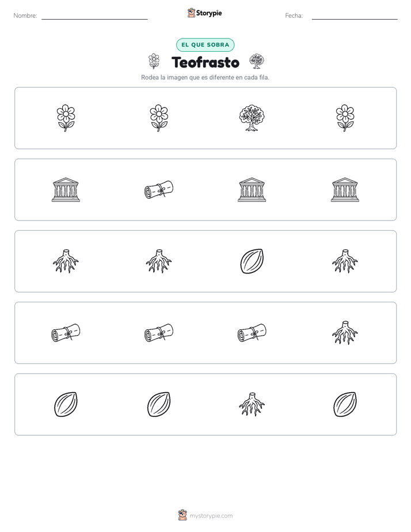Screen dimensions: 411x532
Task: Click the instruction text under the title
Action: 205,77
